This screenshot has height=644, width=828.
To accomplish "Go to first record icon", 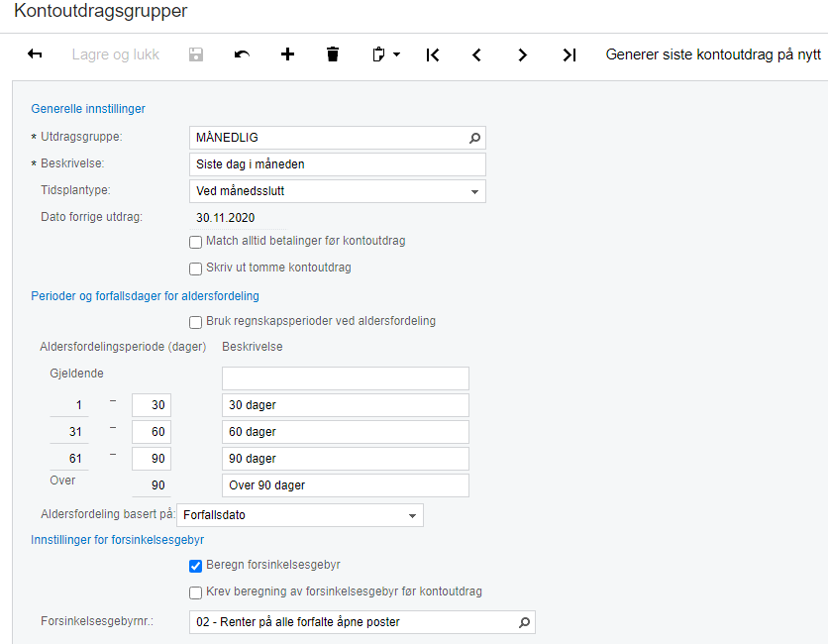I will coord(432,54).
